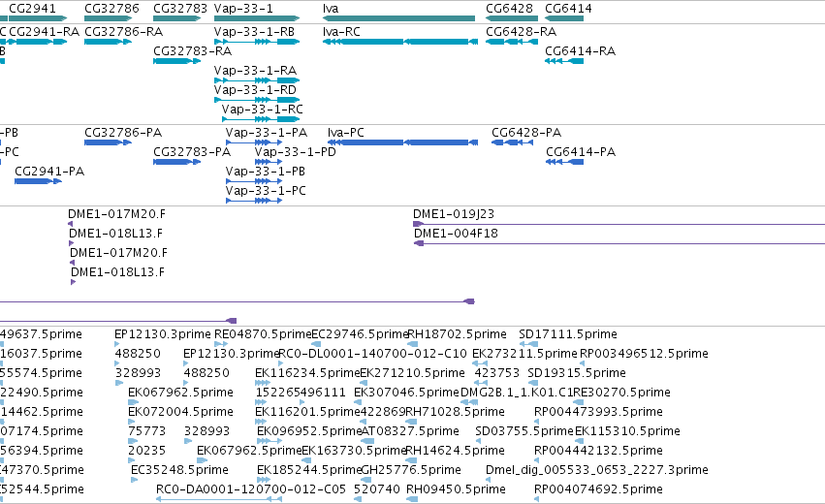Click the Vap-33-1-PD protein label

tap(295, 152)
